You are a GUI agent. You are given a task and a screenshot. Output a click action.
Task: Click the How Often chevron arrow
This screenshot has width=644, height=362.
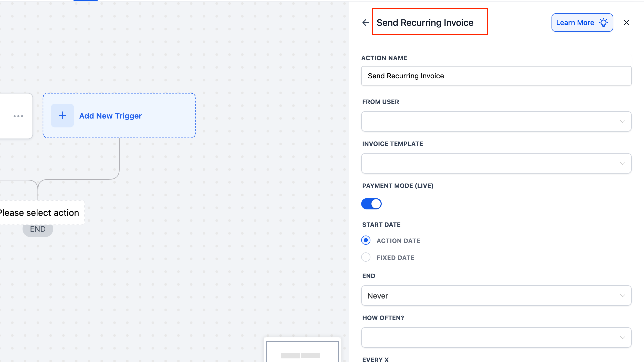tap(622, 337)
